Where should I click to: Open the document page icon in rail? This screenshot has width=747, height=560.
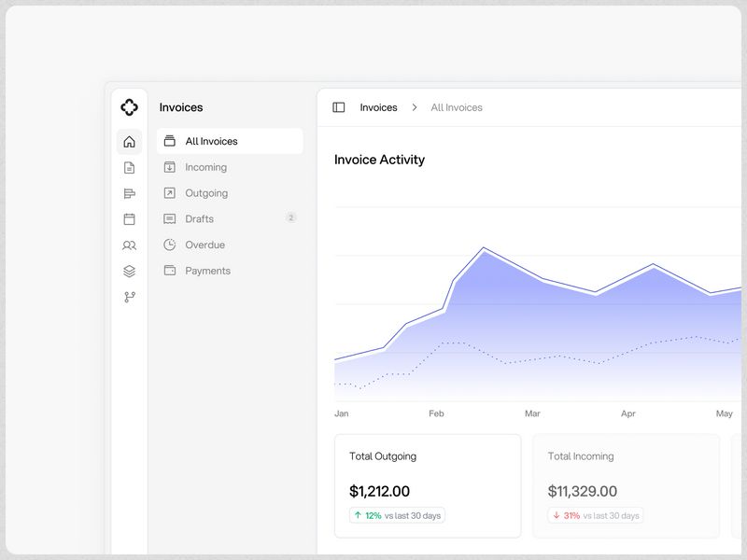(129, 168)
